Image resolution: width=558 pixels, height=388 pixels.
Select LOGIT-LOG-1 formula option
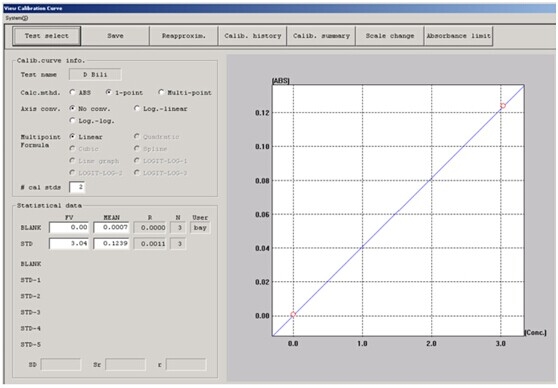click(137, 161)
